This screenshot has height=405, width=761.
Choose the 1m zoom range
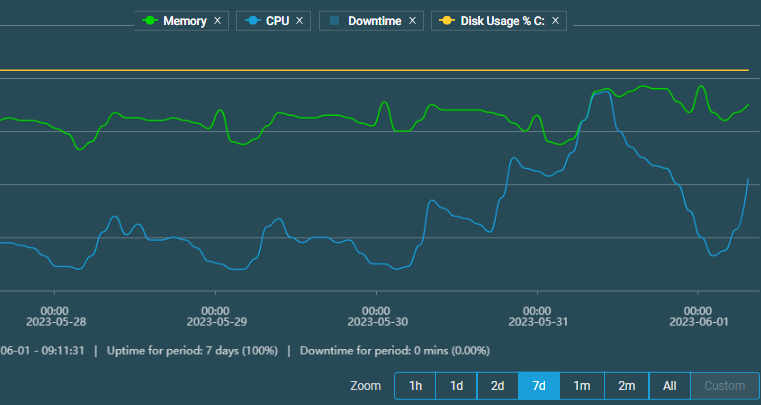(x=581, y=386)
